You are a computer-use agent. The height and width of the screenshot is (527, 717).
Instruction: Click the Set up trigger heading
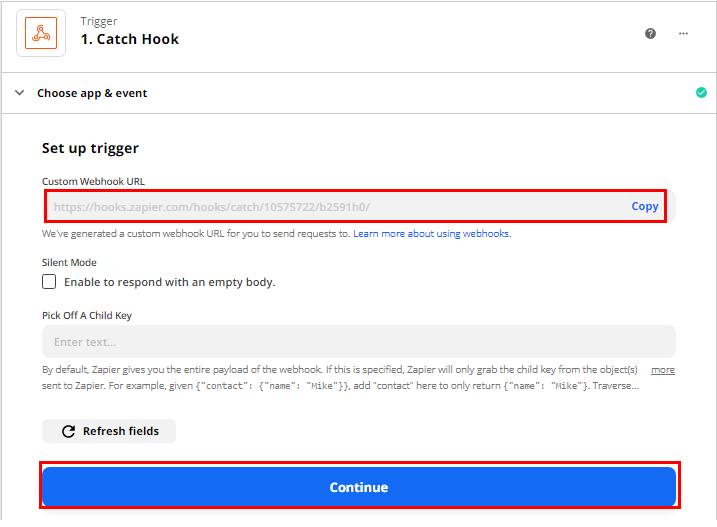(x=90, y=148)
